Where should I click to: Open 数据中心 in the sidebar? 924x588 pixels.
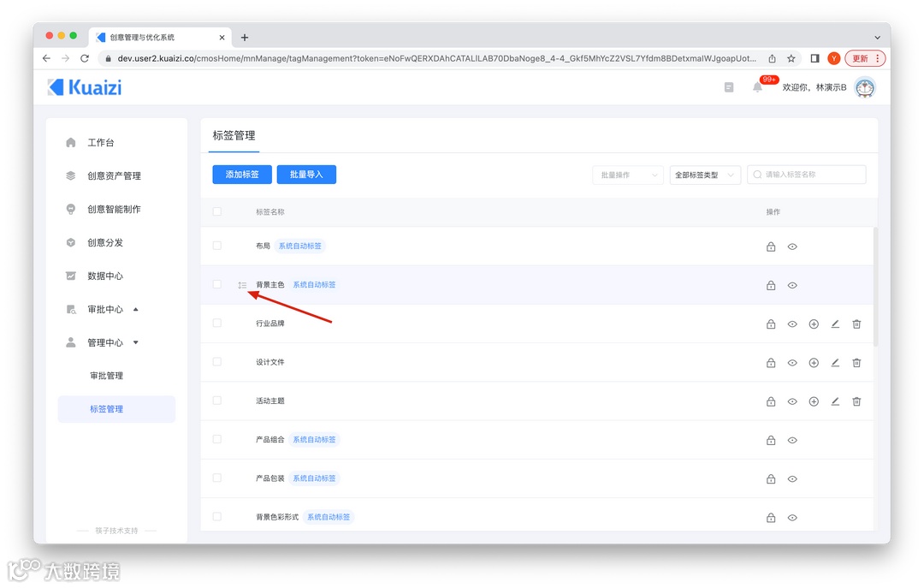tap(105, 276)
